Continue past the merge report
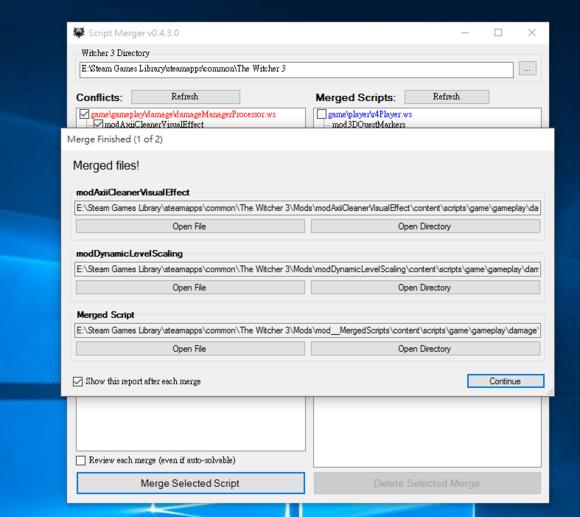This screenshot has height=517, width=580. click(506, 381)
